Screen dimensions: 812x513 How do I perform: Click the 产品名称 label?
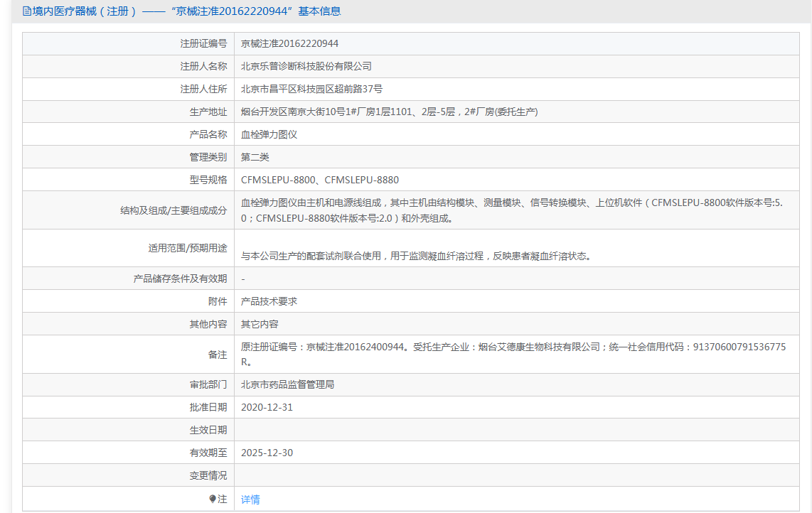pyautogui.click(x=208, y=134)
